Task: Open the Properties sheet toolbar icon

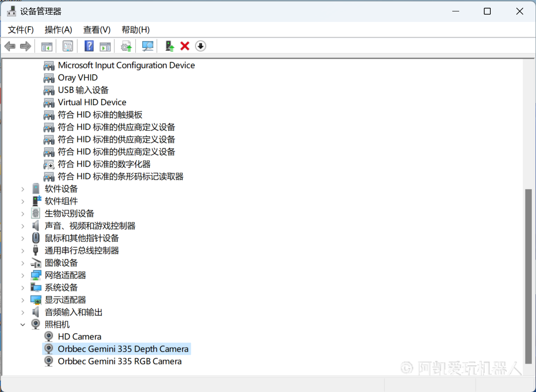Action: 68,46
